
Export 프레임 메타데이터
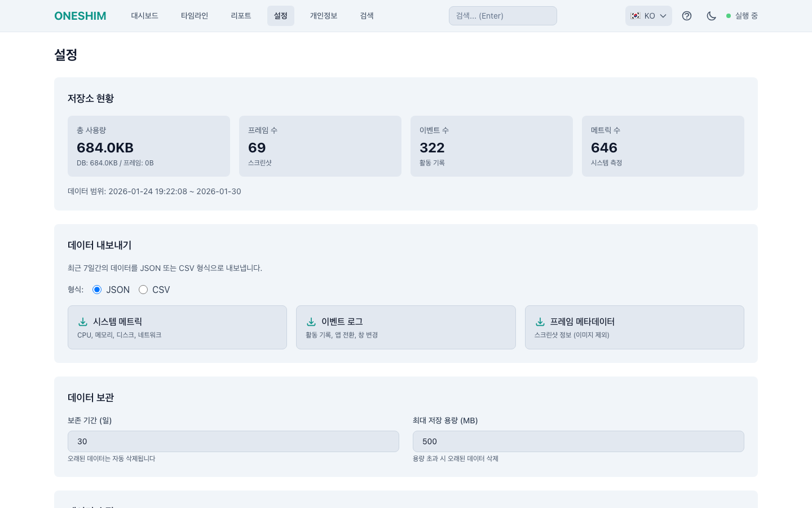click(634, 327)
